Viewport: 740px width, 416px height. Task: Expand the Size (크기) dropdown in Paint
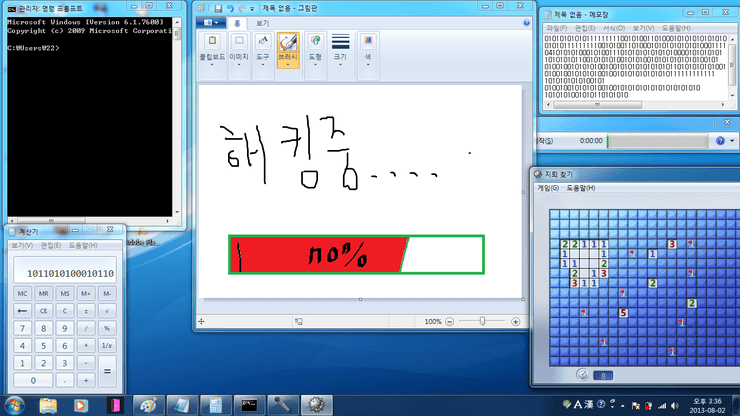341,48
